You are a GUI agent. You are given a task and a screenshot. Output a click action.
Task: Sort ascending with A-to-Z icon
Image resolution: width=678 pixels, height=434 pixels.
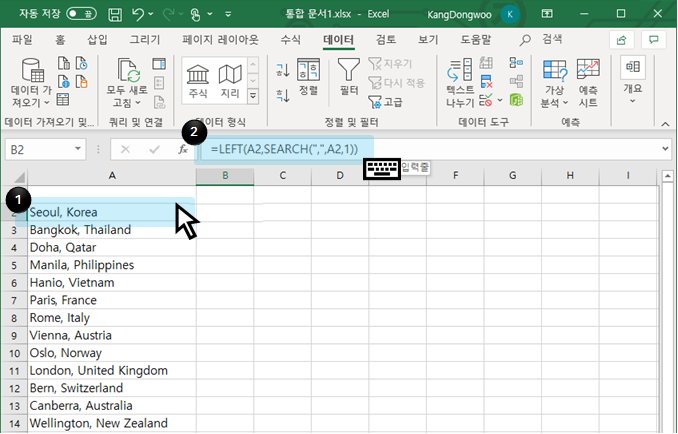(283, 70)
